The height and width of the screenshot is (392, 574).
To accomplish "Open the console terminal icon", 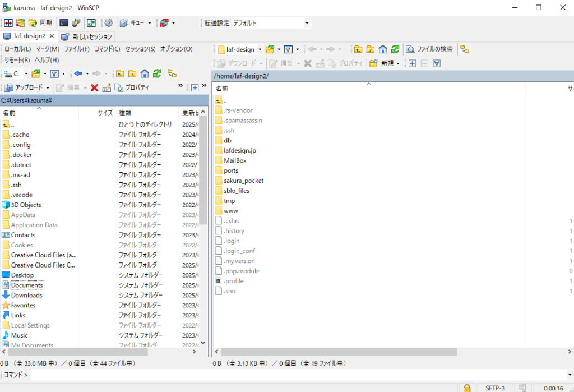I will click(x=64, y=23).
